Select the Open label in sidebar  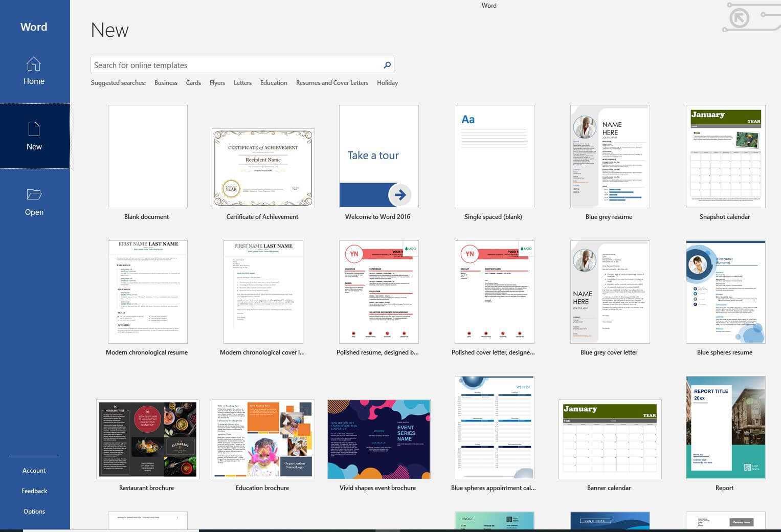tap(34, 212)
